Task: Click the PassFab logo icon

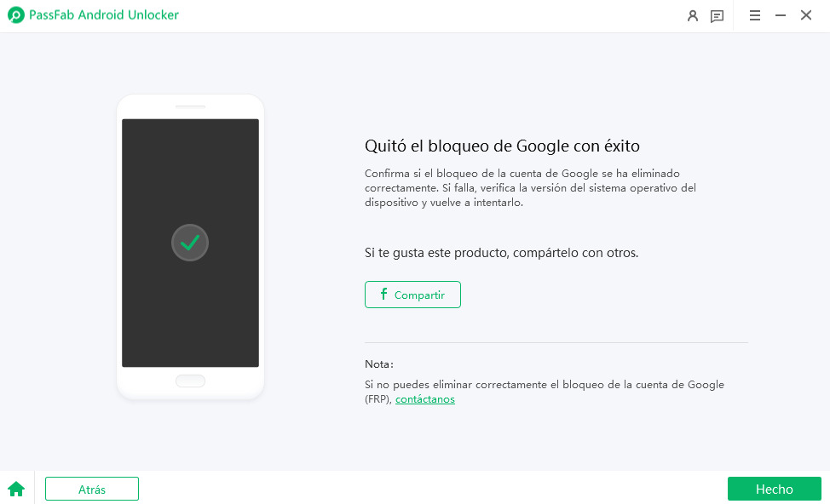Action: click(x=16, y=15)
